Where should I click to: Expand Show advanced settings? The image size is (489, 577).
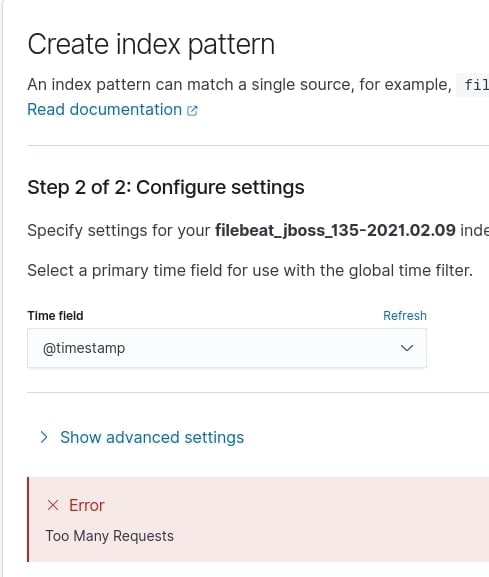[x=152, y=438]
